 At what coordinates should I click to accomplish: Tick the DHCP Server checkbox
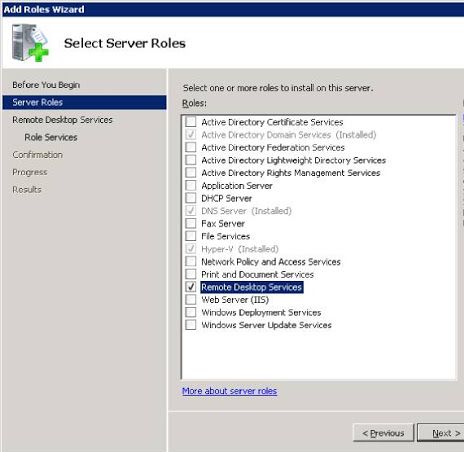point(191,198)
